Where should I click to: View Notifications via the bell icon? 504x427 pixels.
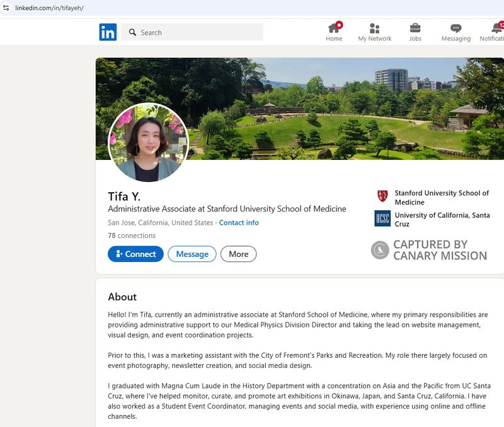click(493, 32)
